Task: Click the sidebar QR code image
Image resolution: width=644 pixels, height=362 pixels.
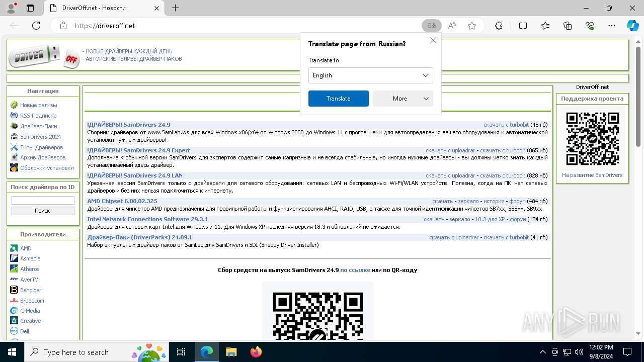Action: click(592, 139)
